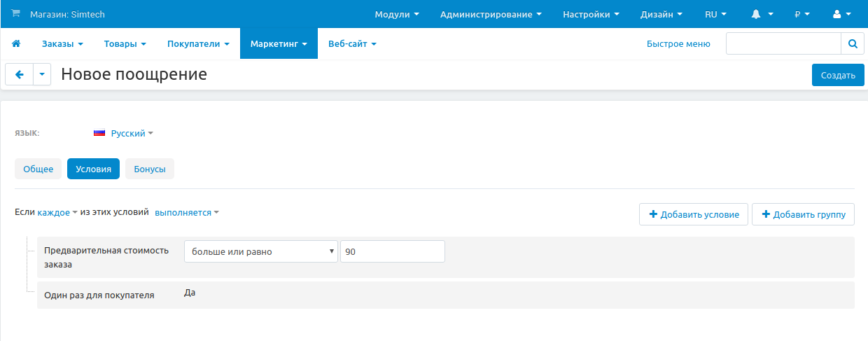Click the shopping cart store icon
The width and height of the screenshot is (868, 341).
16,14
